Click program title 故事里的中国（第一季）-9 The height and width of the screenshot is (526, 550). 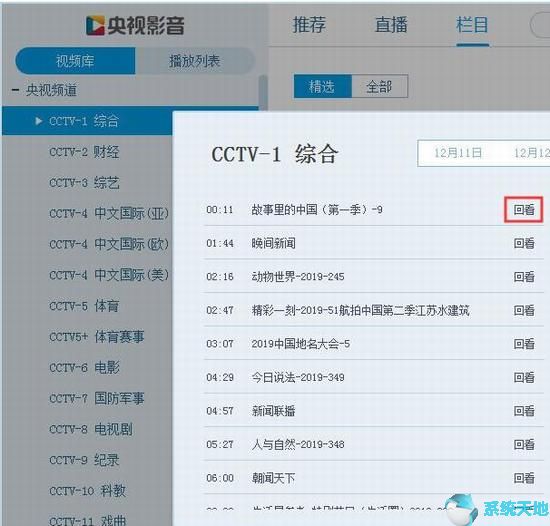coord(317,210)
